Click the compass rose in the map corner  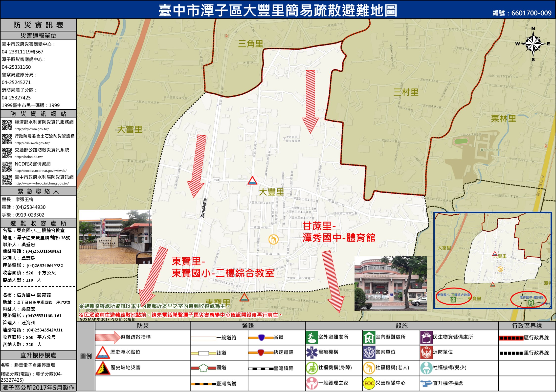click(x=533, y=44)
